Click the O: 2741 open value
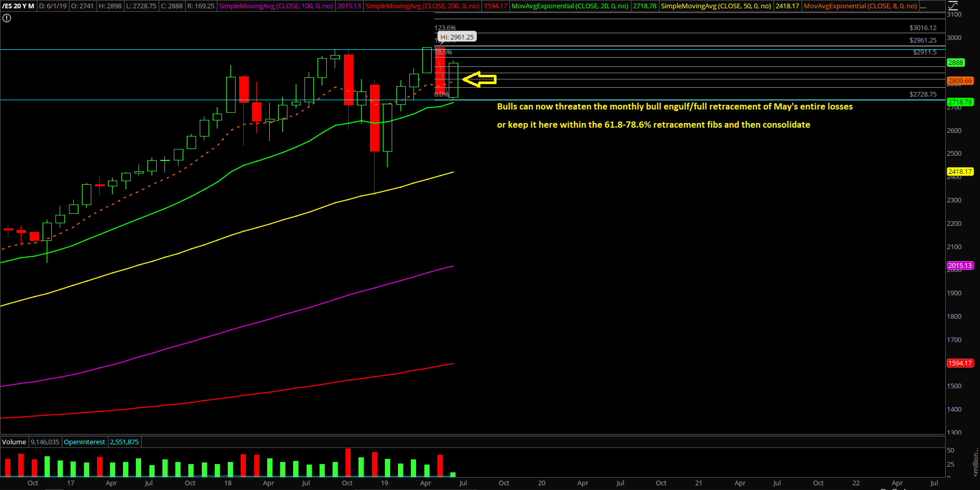This screenshot has width=980, height=490. [82, 6]
